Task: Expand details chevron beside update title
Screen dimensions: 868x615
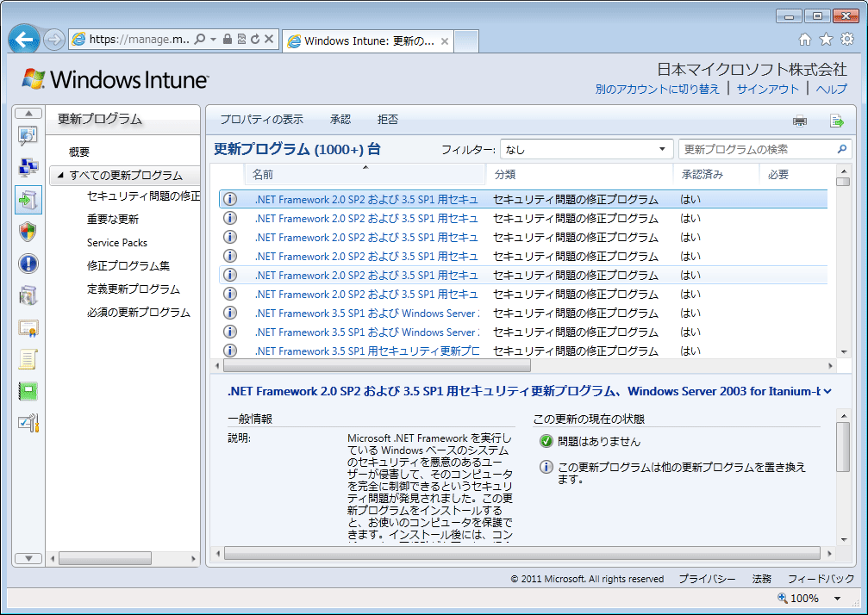Action: point(827,392)
